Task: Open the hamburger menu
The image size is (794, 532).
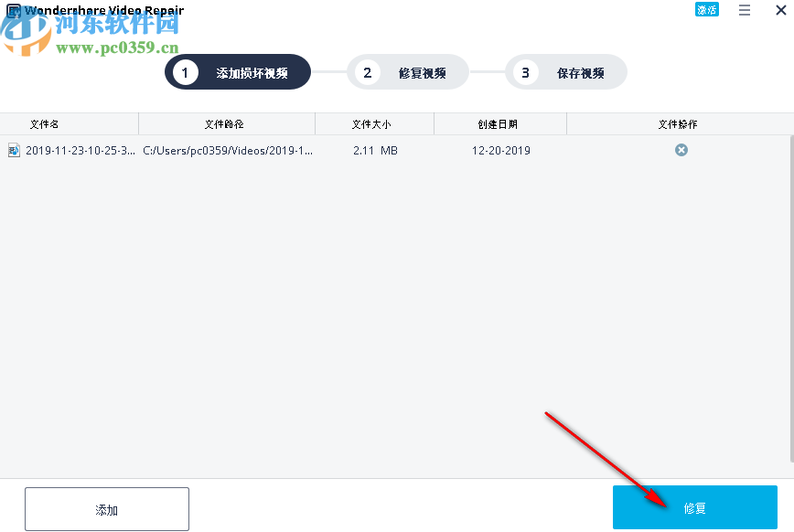Action: point(744,10)
